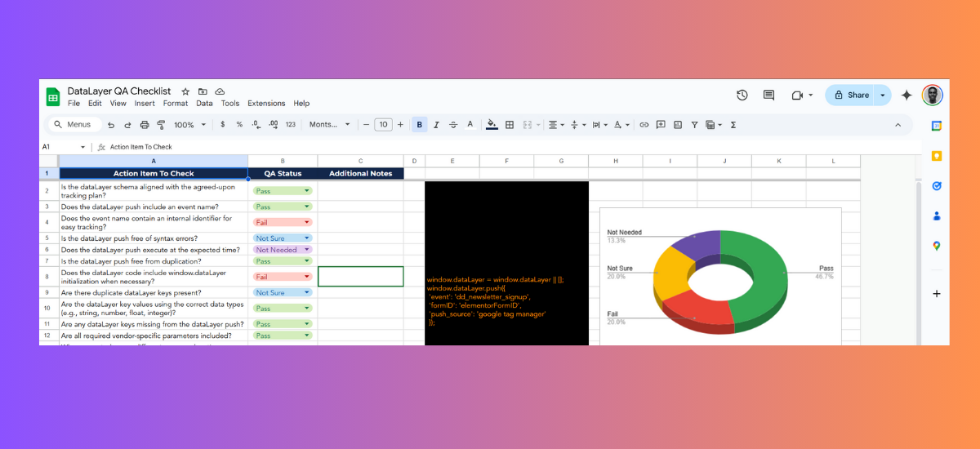
Task: Click the move to folder icon
Action: 203,92
